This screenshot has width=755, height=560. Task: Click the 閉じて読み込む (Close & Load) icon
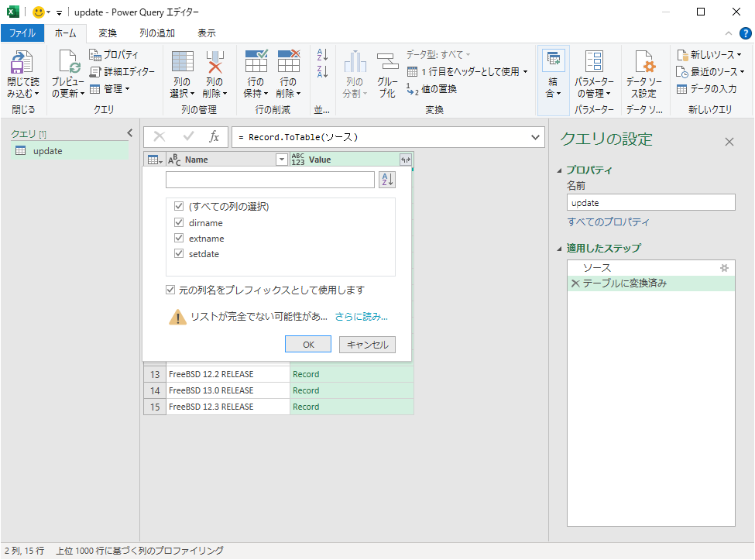point(22,63)
